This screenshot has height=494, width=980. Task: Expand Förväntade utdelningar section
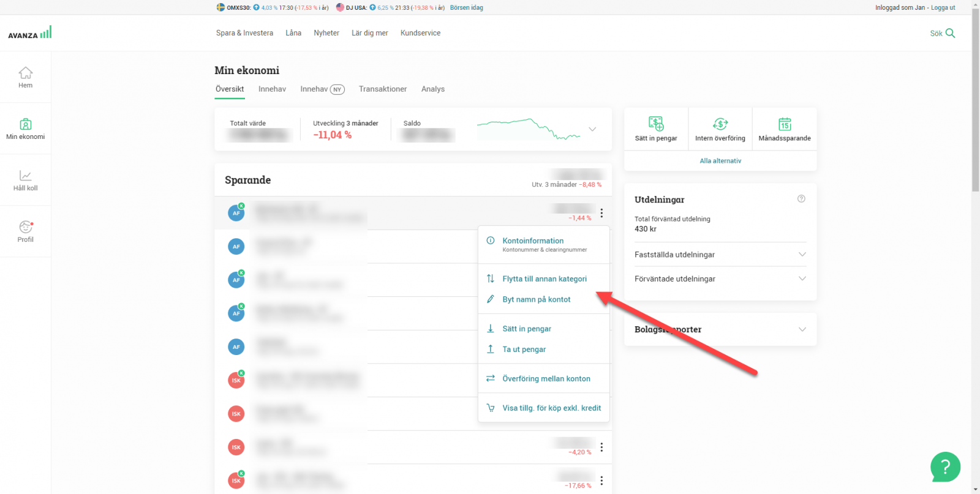click(802, 279)
